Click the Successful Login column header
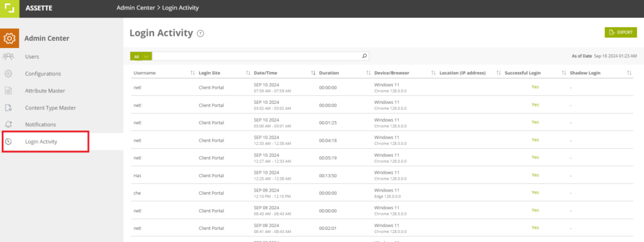This screenshot has height=242, width=644. 523,73
